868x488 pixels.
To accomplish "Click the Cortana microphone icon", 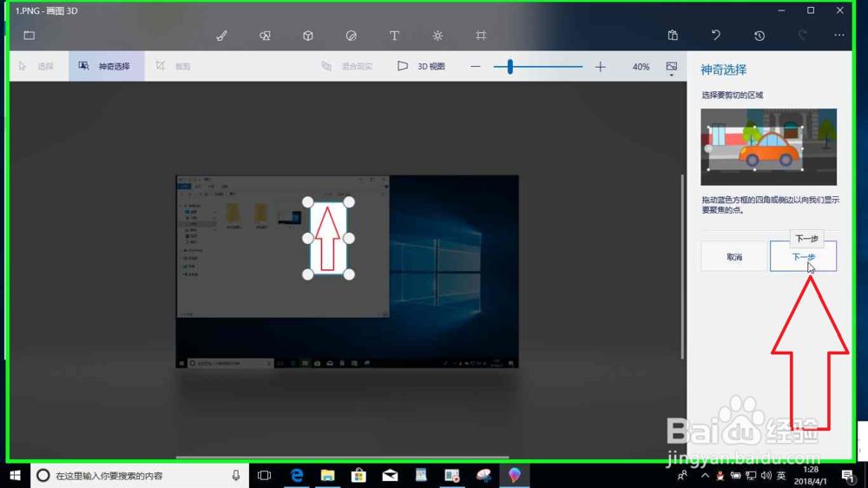I will click(236, 475).
